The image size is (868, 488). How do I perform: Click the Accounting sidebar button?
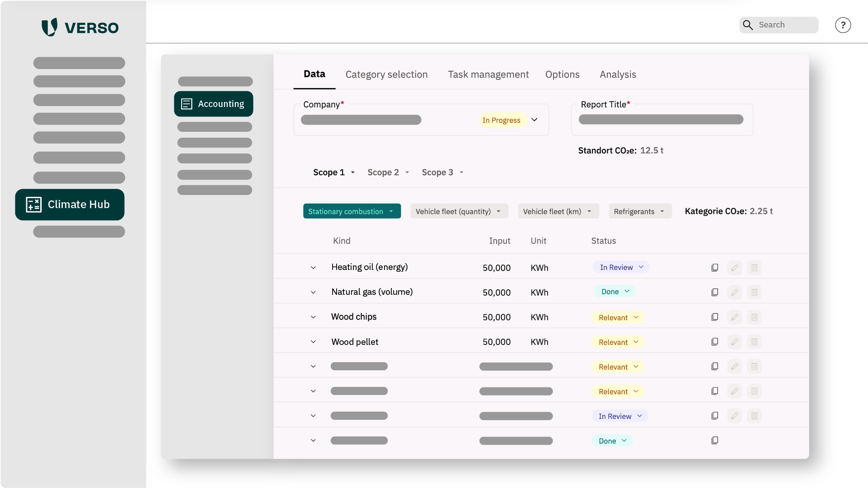click(213, 104)
